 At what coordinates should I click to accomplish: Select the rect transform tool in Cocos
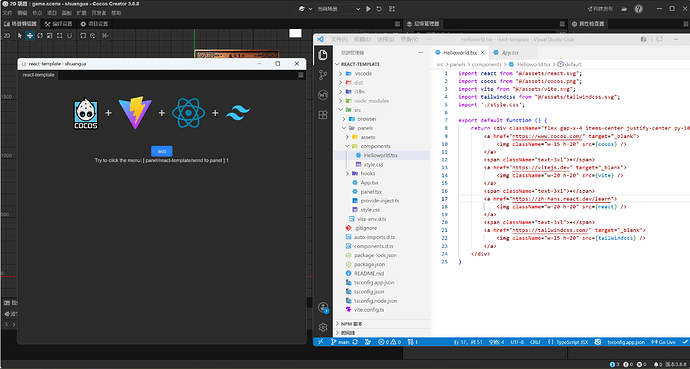tap(60, 36)
